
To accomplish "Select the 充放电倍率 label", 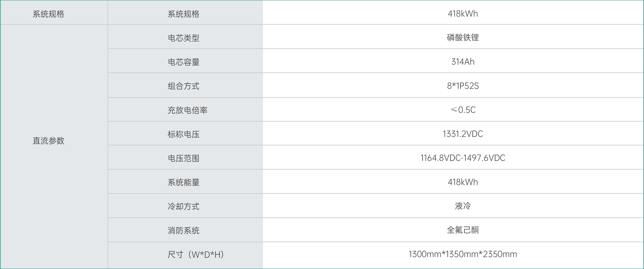I will [x=187, y=110].
